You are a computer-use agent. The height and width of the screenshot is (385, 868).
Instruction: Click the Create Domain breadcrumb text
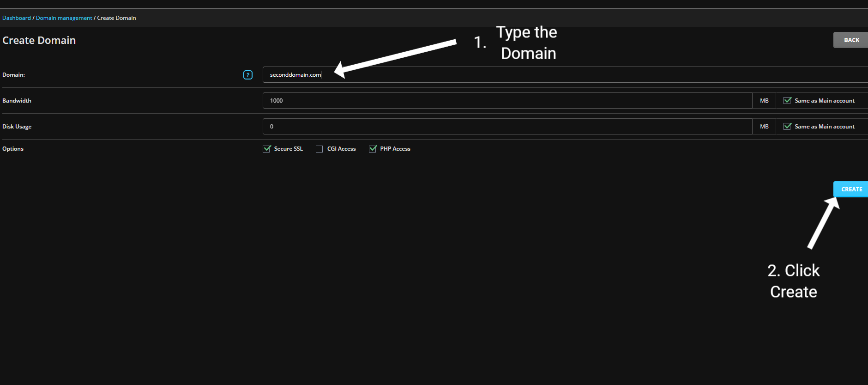(x=117, y=18)
